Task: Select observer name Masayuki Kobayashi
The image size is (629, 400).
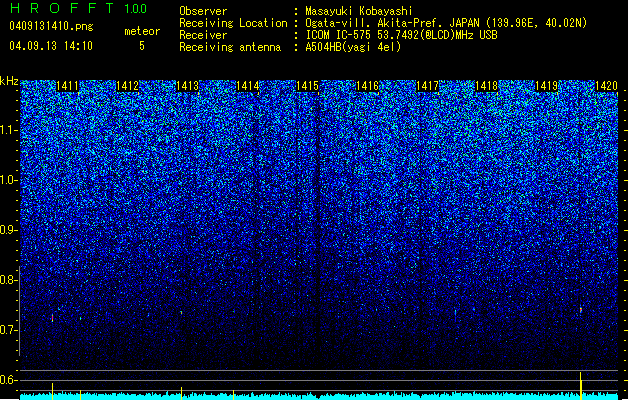Action: (359, 11)
